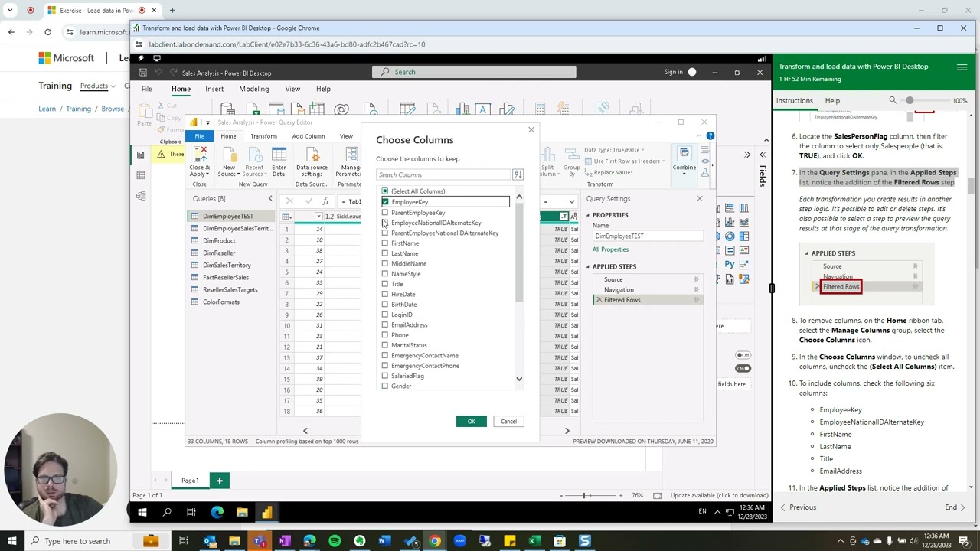Click gear icon next to Source step
980x551 pixels.
click(x=696, y=279)
